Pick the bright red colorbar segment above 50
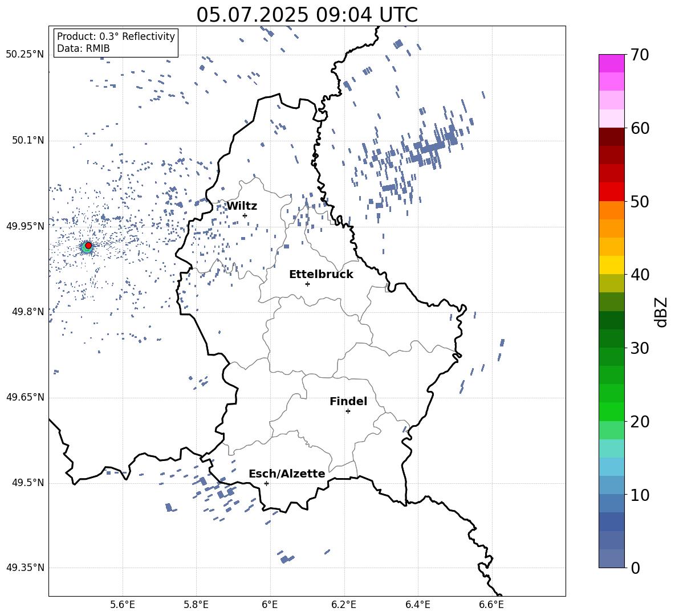 (611, 191)
